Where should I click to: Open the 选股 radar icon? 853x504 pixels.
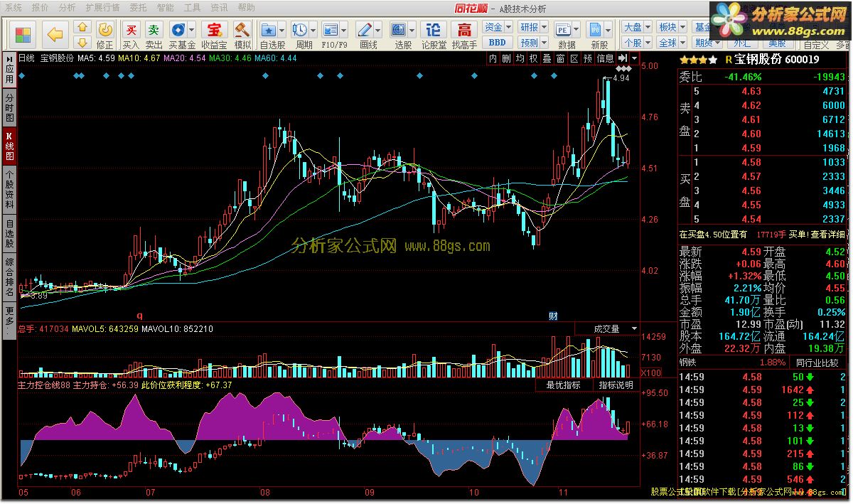[399, 29]
